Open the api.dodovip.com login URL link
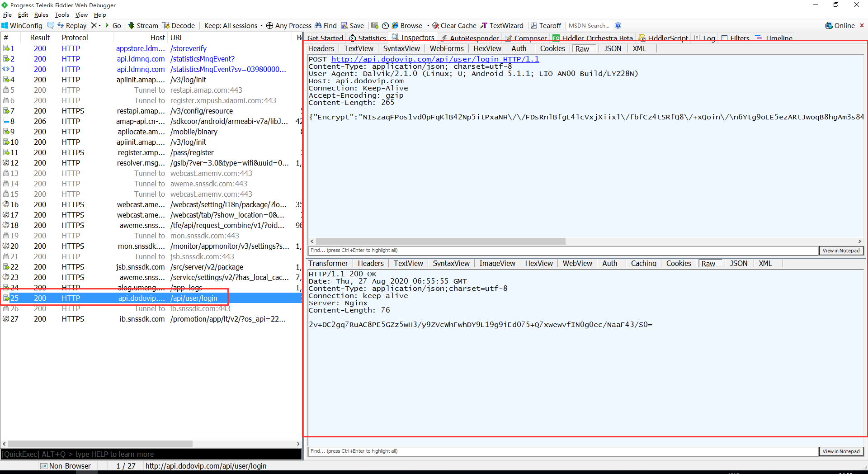 click(435, 59)
